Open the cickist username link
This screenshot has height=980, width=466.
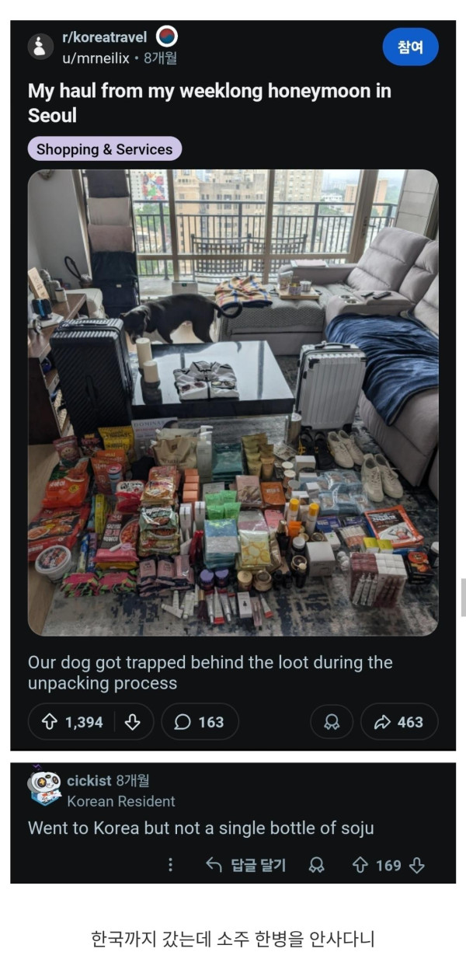[x=89, y=780]
